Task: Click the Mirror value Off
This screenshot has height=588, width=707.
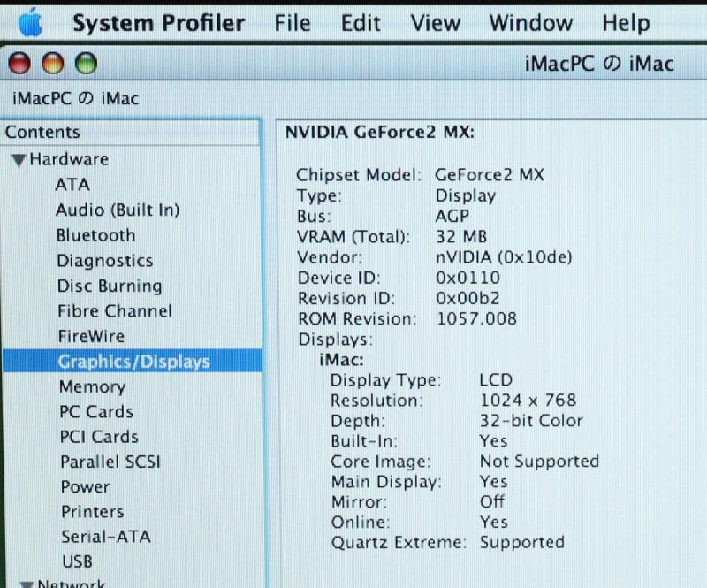Action: (x=492, y=501)
